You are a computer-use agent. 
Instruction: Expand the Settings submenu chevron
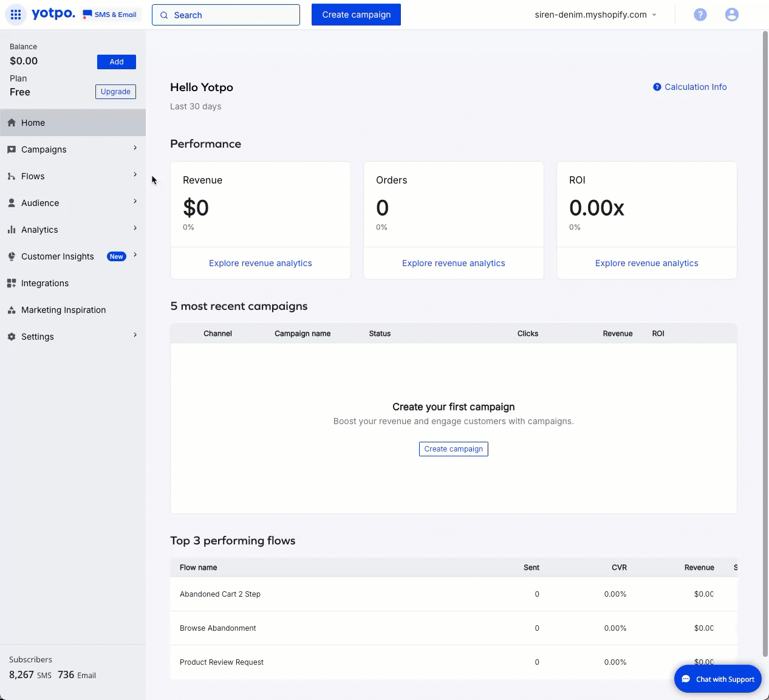(x=135, y=335)
